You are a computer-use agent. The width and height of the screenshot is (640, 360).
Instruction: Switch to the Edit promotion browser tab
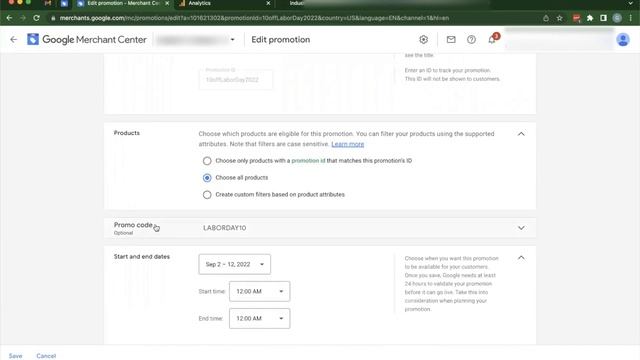pyautogui.click(x=122, y=3)
